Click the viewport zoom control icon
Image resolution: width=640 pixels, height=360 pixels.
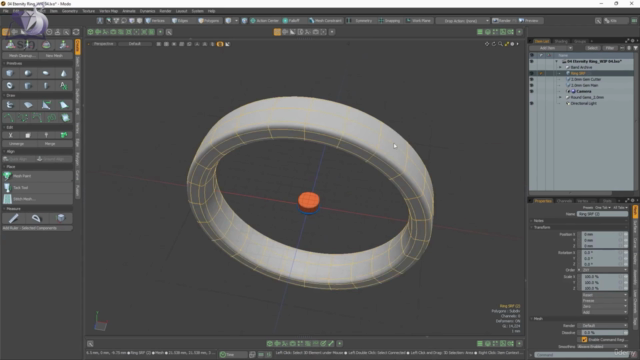point(500,44)
